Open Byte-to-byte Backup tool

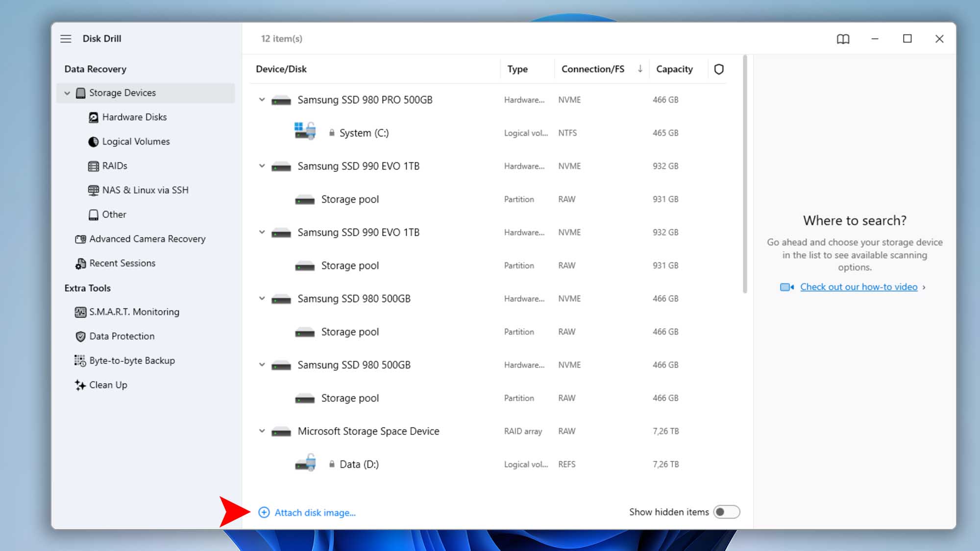132,360
